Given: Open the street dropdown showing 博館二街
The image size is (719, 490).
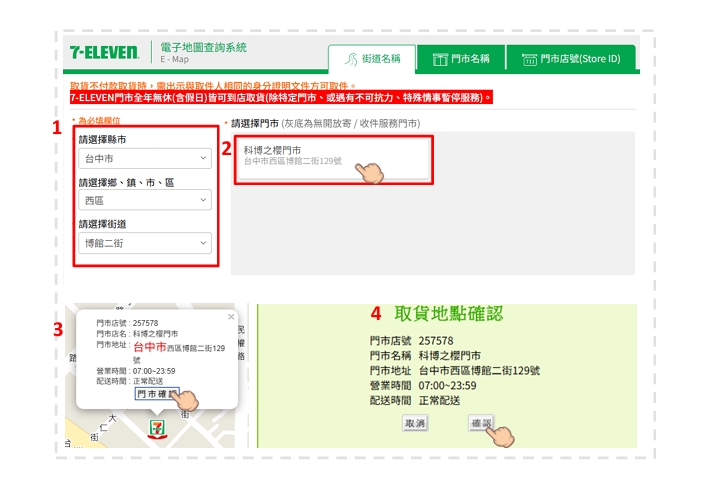Looking at the screenshot, I should (x=145, y=243).
